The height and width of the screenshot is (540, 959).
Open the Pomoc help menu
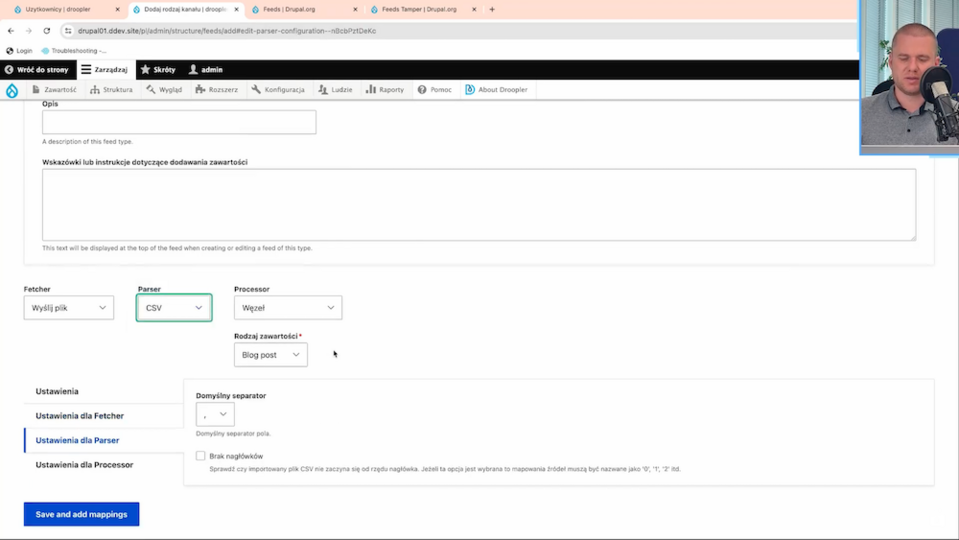(435, 89)
